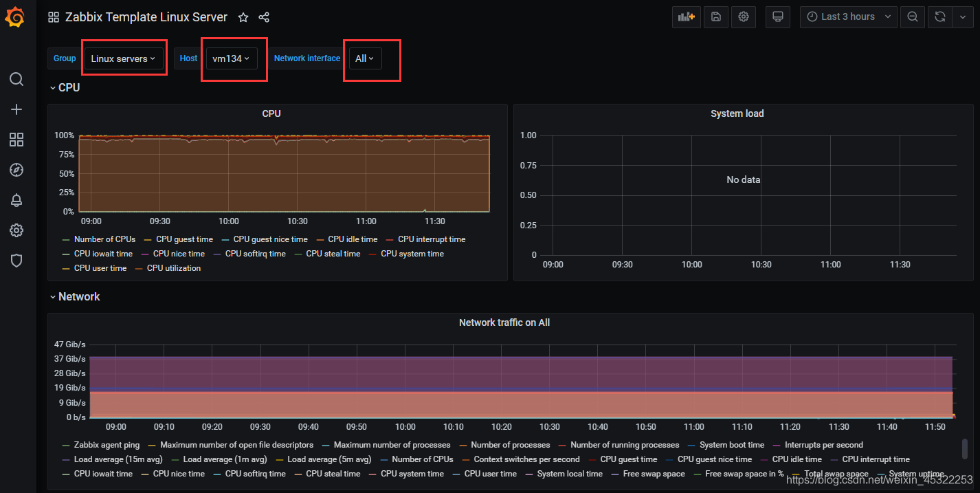This screenshot has width=980, height=493.
Task: Click the No data message in System load
Action: (x=744, y=179)
